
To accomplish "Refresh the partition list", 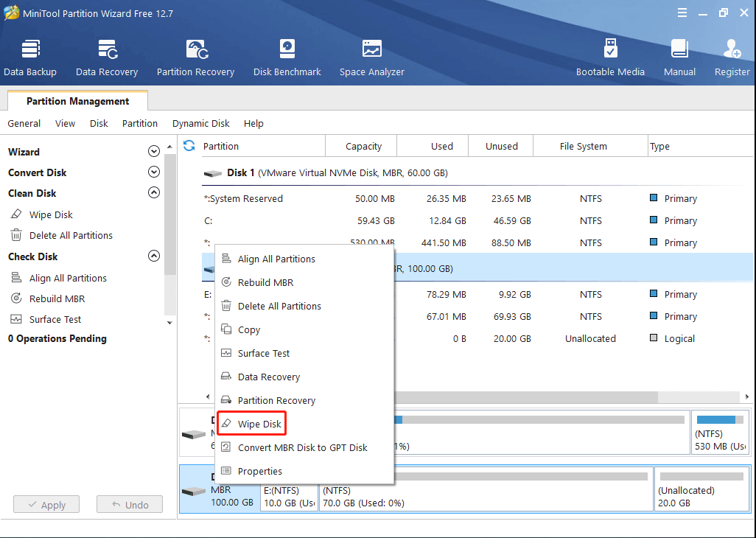I will click(189, 146).
